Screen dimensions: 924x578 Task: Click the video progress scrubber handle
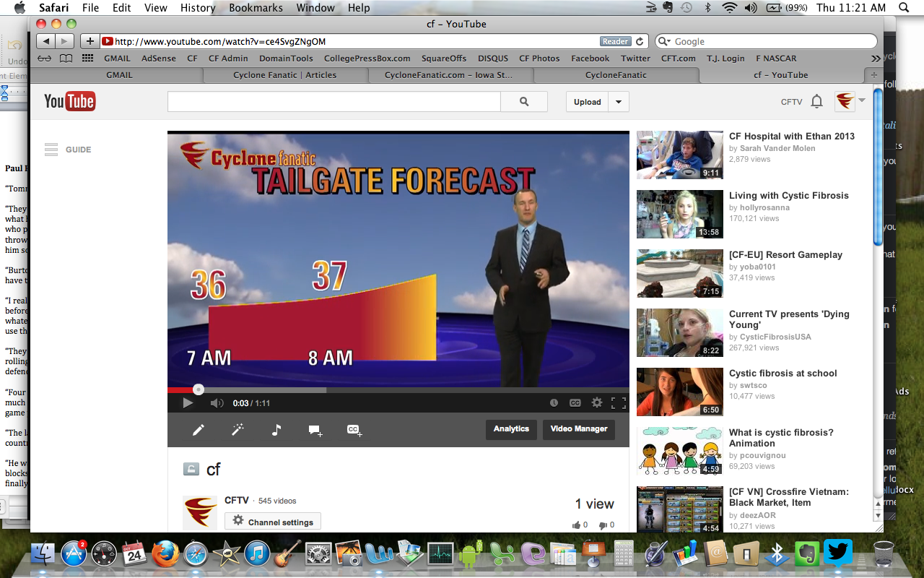coord(199,389)
